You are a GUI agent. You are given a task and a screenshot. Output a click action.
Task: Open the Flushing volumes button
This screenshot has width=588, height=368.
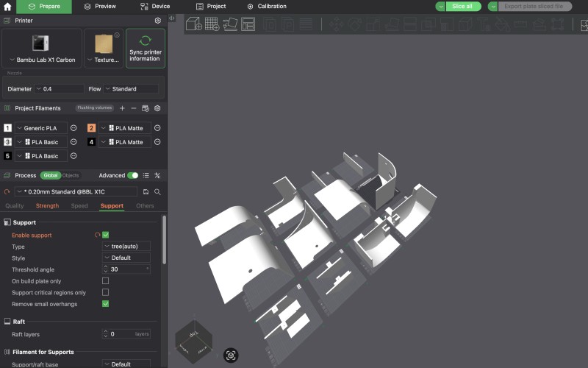(x=95, y=107)
